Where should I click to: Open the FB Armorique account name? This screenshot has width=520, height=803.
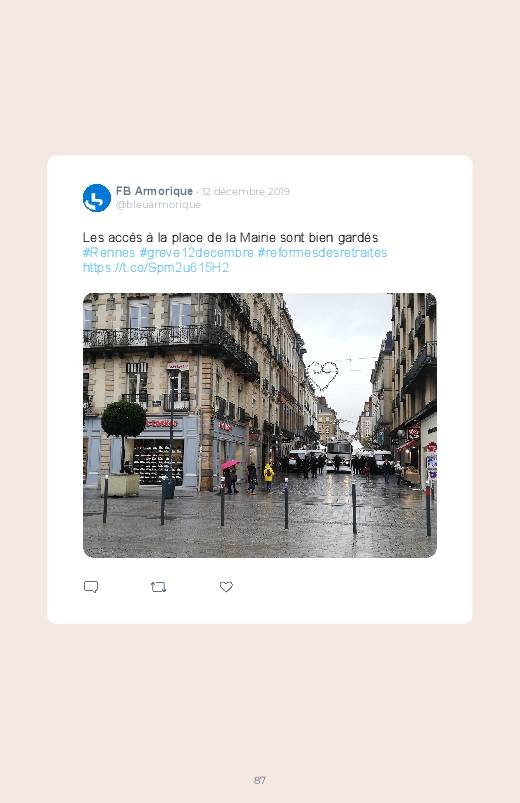coord(154,191)
